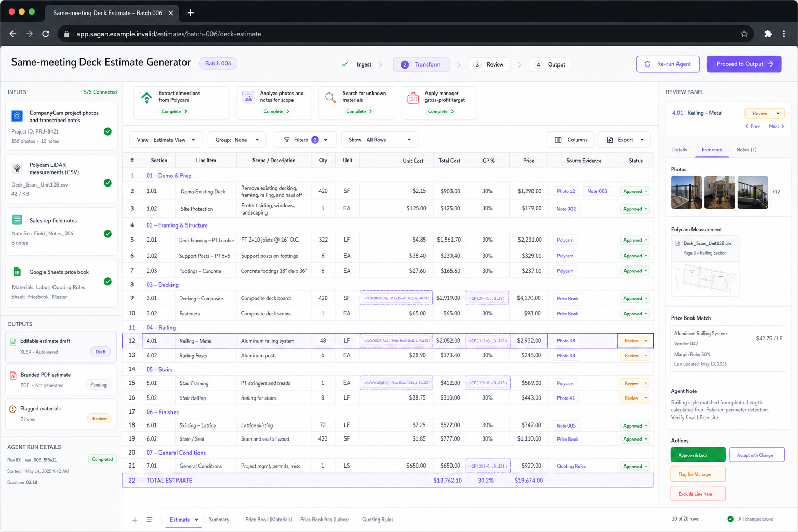Click Accept with Change

[757, 455]
